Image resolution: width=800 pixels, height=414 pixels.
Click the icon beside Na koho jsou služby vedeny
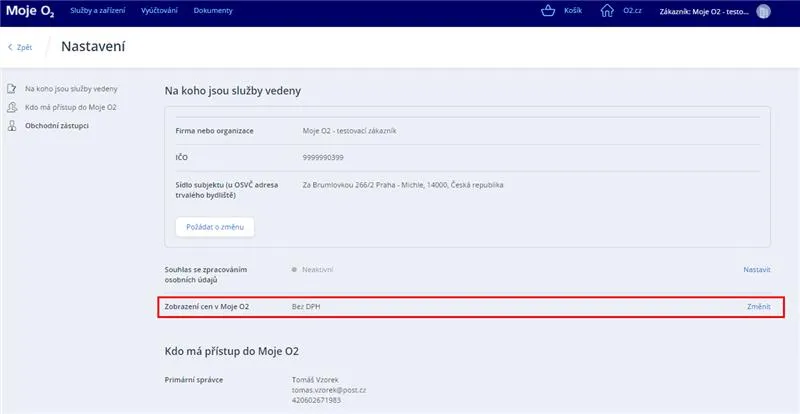11,88
